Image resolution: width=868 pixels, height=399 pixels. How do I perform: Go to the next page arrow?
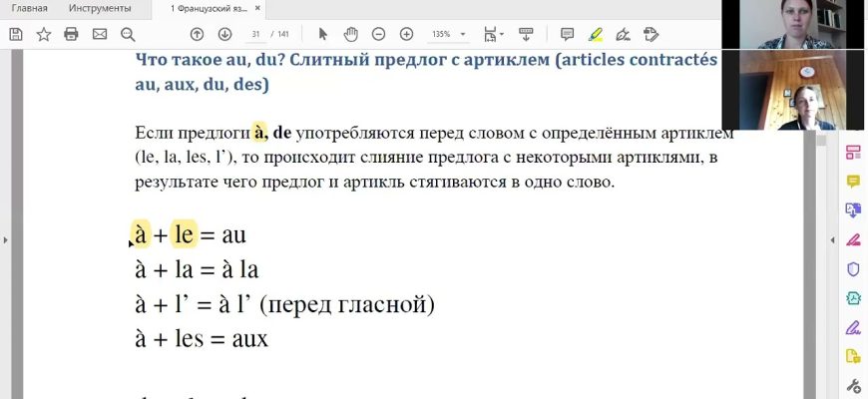(224, 34)
